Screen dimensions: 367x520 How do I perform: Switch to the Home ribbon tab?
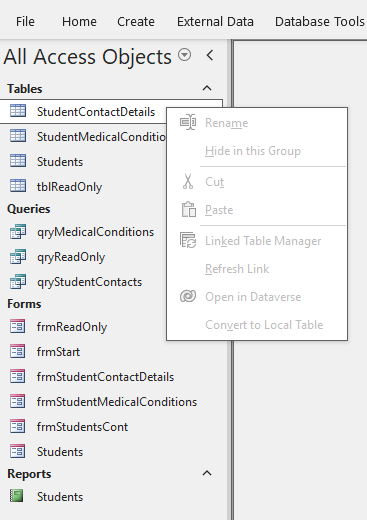(x=79, y=22)
